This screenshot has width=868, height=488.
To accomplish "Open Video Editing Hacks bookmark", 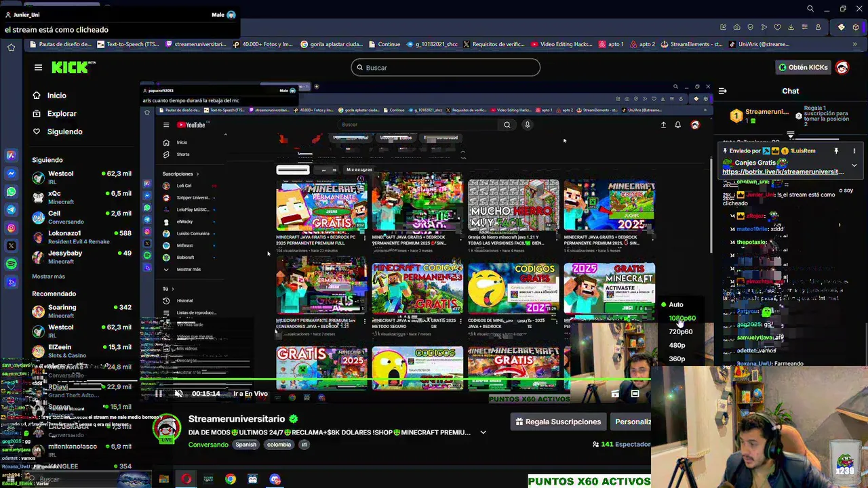I will click(561, 44).
